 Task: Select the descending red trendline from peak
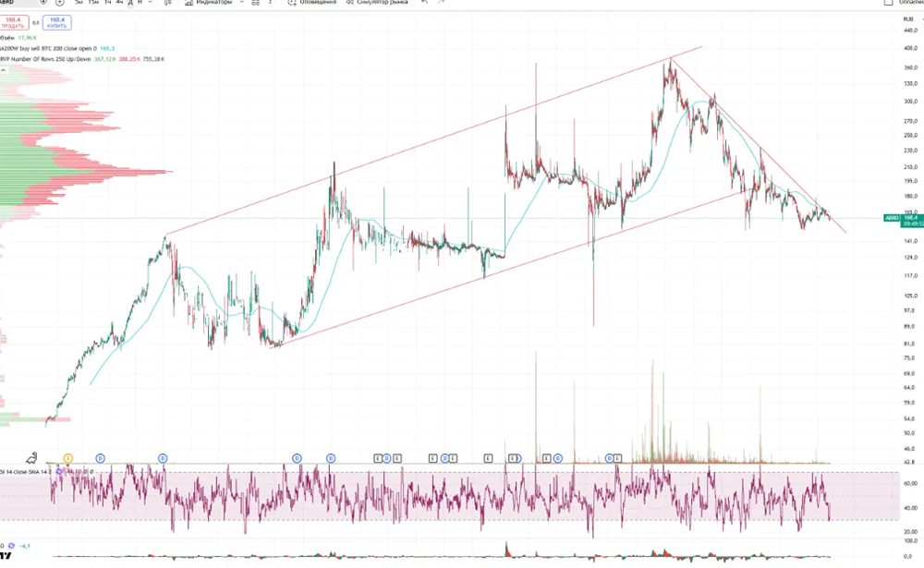[759, 146]
